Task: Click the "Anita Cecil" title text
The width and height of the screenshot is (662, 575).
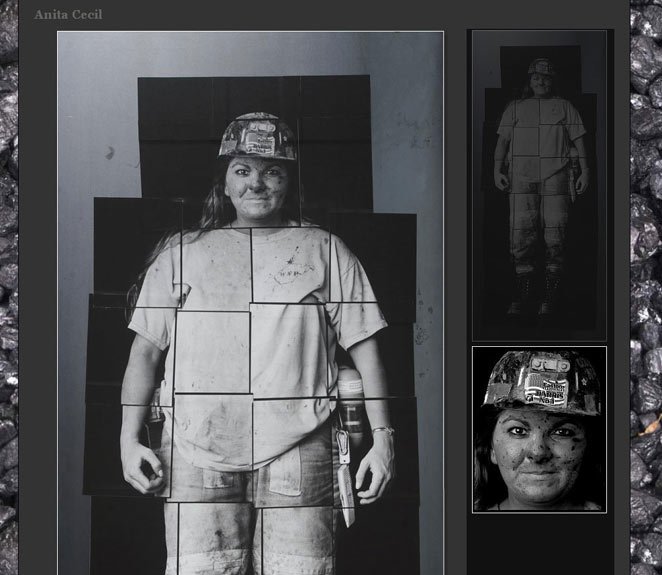Action: 68,15
